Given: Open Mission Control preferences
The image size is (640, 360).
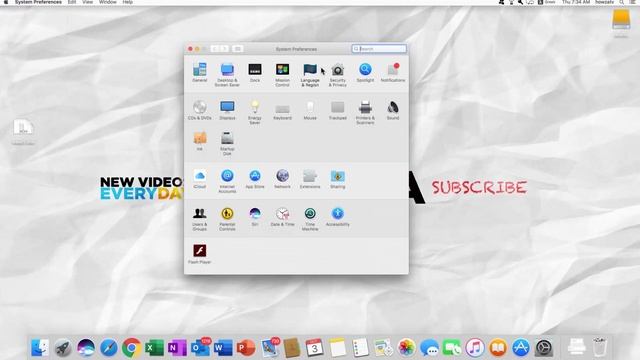Looking at the screenshot, I should pos(282,74).
